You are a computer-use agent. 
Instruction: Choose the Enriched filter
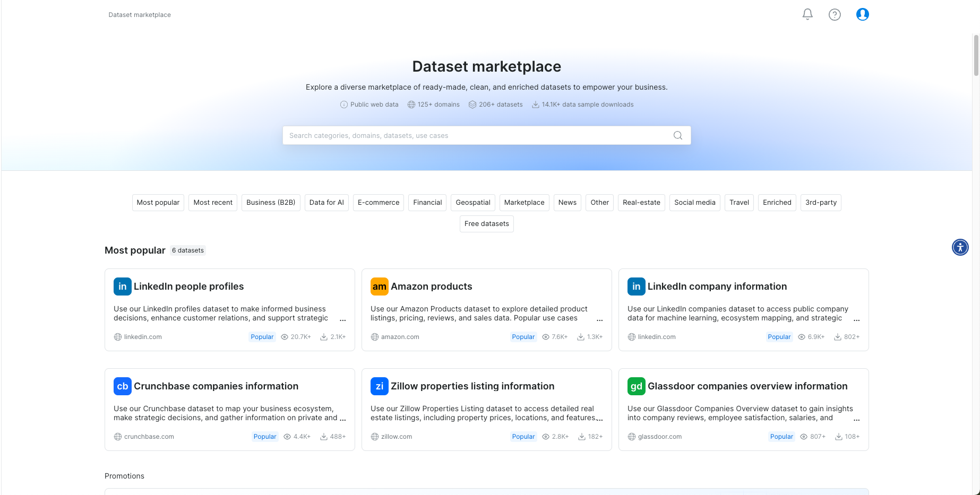[777, 203]
